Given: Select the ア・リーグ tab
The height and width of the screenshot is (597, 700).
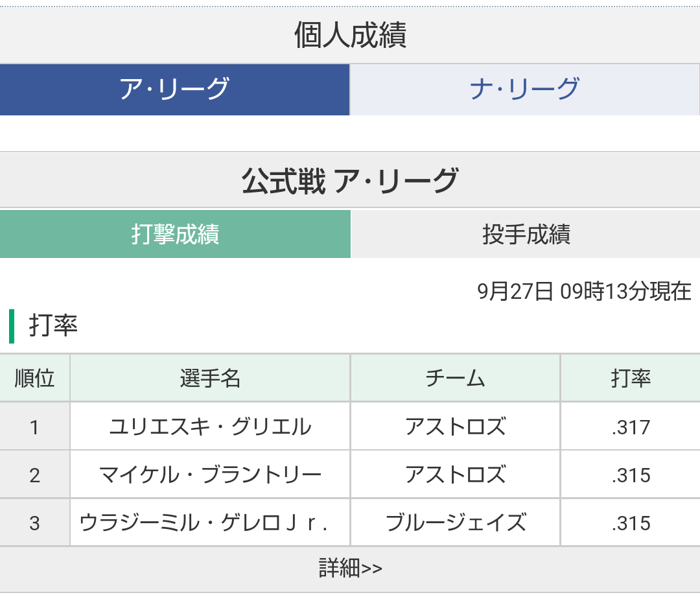Looking at the screenshot, I should 174,89.
